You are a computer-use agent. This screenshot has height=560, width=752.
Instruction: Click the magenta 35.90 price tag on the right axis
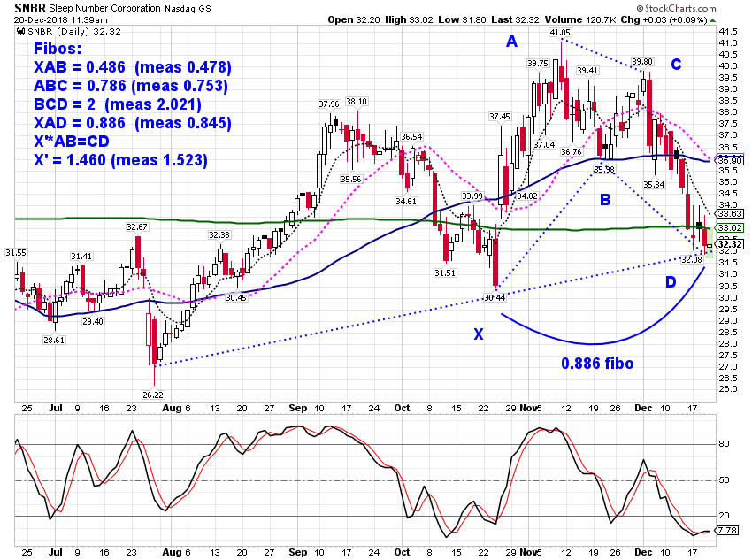tap(731, 160)
